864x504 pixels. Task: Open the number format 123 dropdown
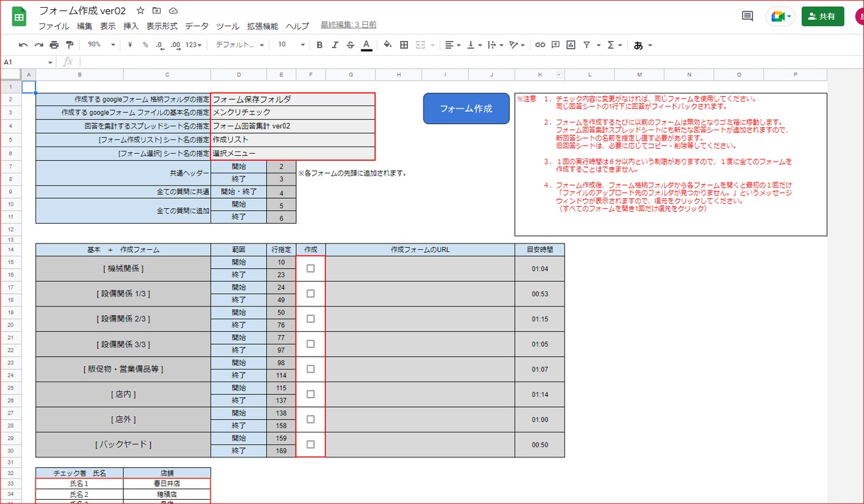pyautogui.click(x=193, y=45)
